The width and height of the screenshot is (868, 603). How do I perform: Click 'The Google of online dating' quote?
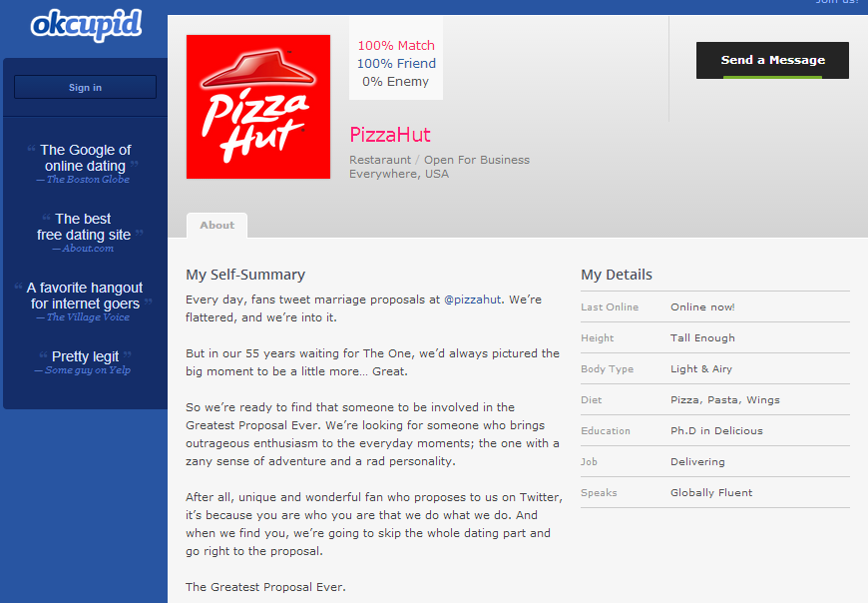pos(86,158)
